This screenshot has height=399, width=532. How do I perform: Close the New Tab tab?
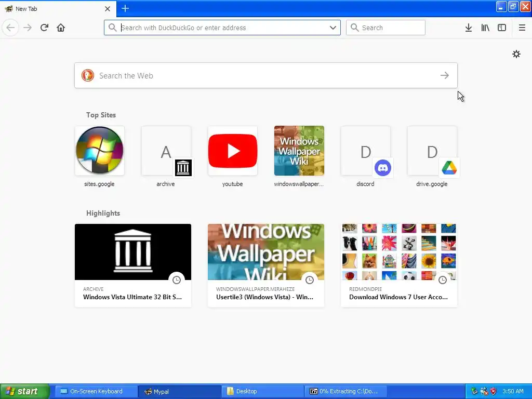(x=108, y=8)
